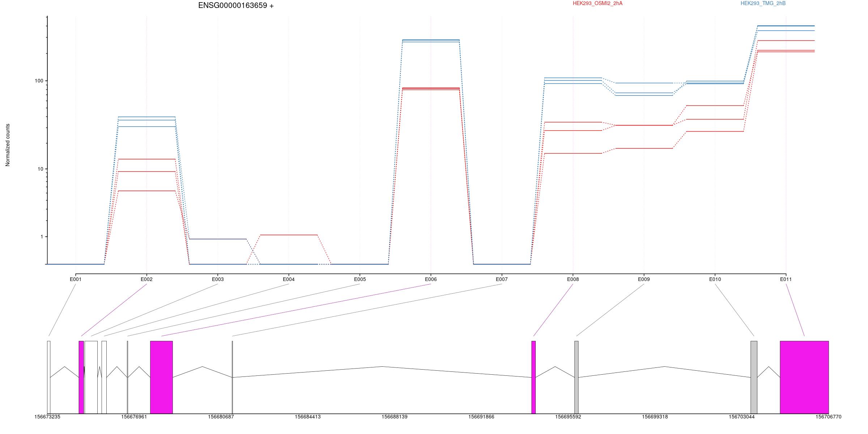Click the E001 axis label

76,279
